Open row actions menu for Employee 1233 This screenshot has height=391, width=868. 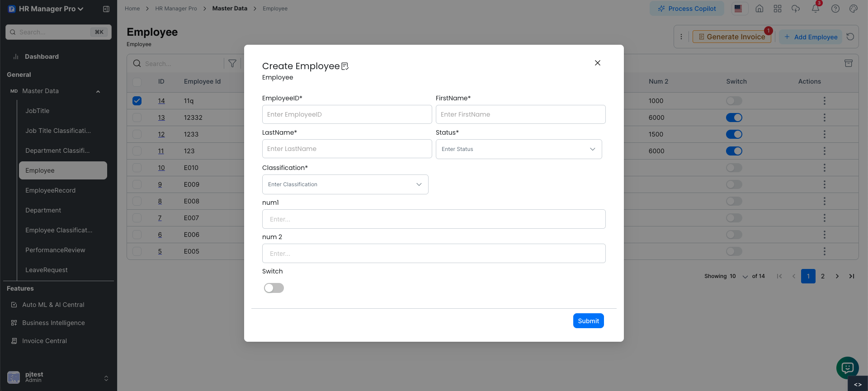point(825,134)
